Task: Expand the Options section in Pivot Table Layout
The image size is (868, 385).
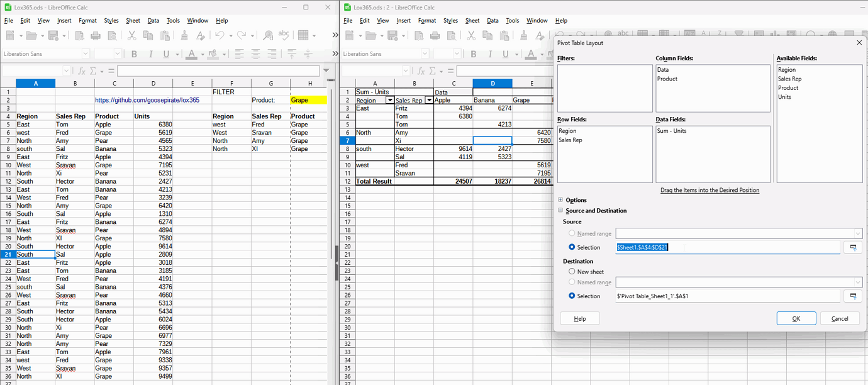Action: pos(560,200)
